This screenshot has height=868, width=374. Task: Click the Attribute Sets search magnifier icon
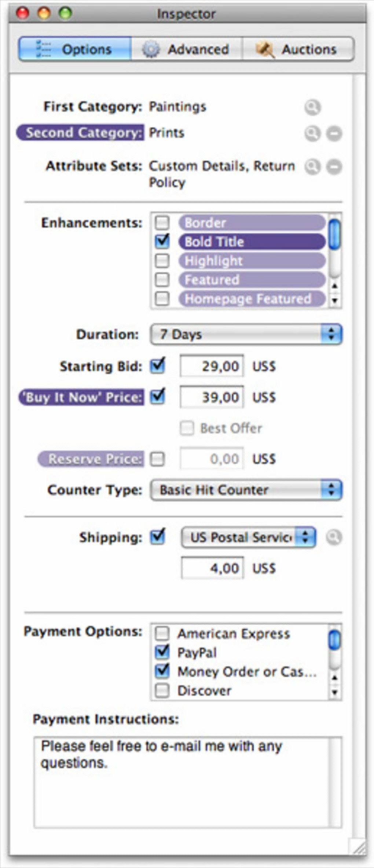tap(312, 167)
